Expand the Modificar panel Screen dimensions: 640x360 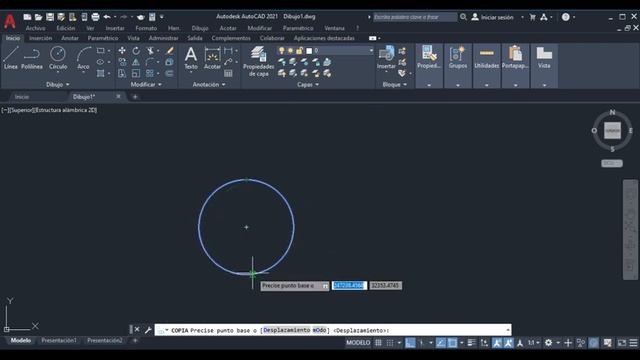click(146, 84)
